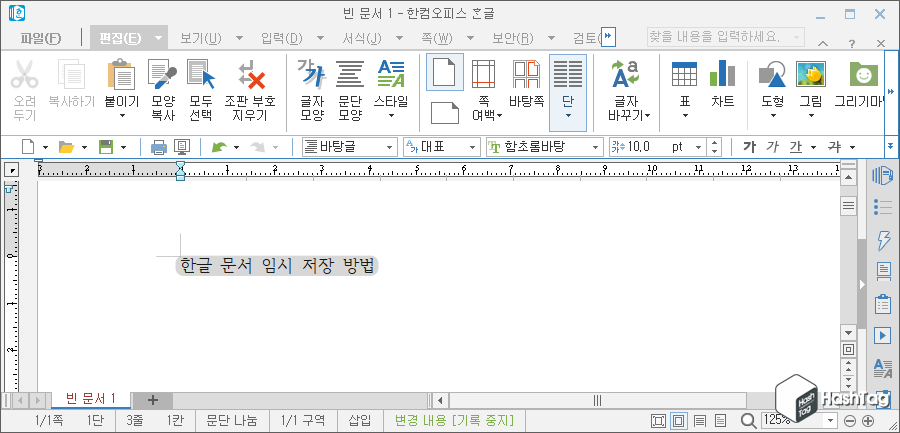The image size is (900, 433).
Task: Select the Format Copy (모양 복사) tool
Action: (162, 74)
